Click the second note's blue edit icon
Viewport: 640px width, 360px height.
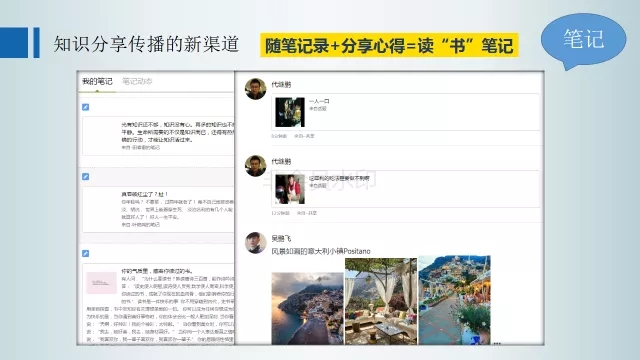(x=85, y=176)
